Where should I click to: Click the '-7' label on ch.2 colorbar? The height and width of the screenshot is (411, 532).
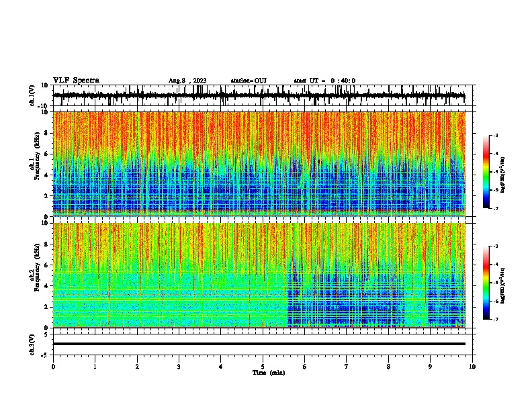tap(496, 319)
